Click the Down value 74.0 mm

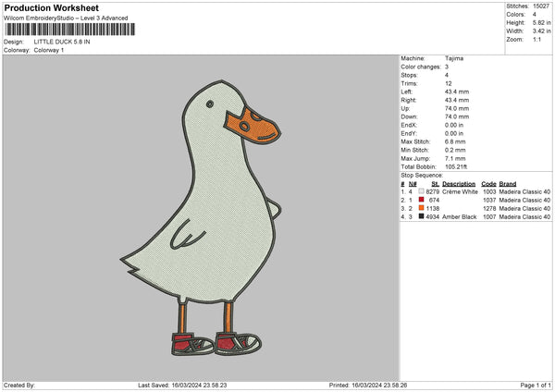coord(457,116)
